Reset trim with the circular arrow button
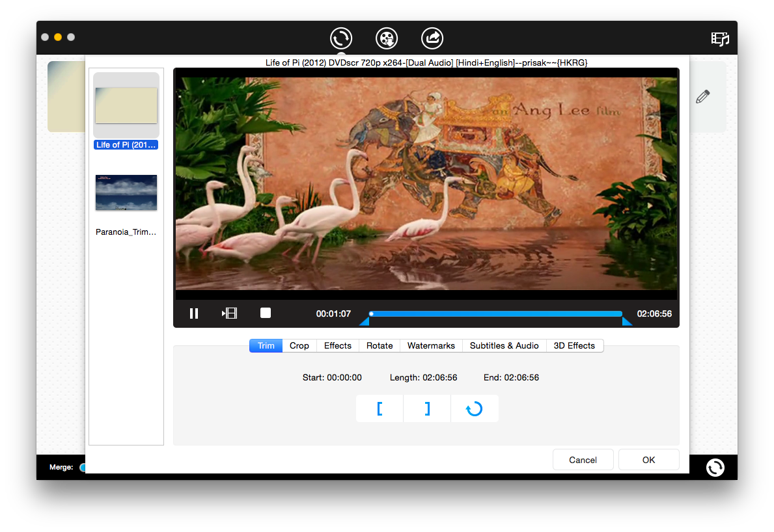This screenshot has width=774, height=532. (x=475, y=408)
